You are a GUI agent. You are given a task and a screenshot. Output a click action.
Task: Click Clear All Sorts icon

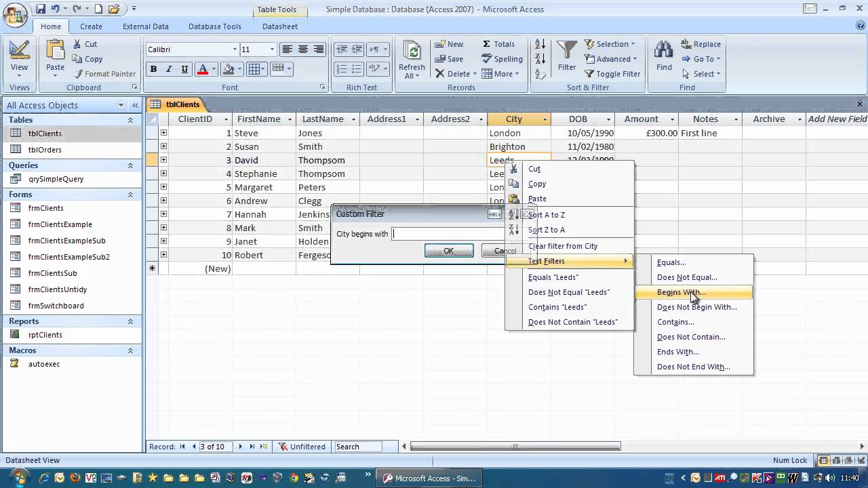(x=540, y=74)
